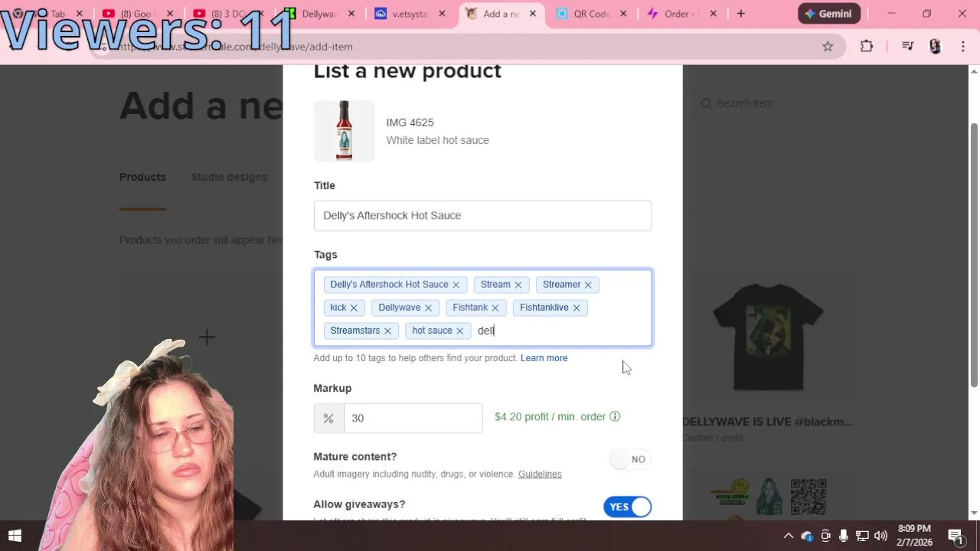Open the "DELLYWAVE IS LIVE" product title
The height and width of the screenshot is (551, 980).
[767, 422]
